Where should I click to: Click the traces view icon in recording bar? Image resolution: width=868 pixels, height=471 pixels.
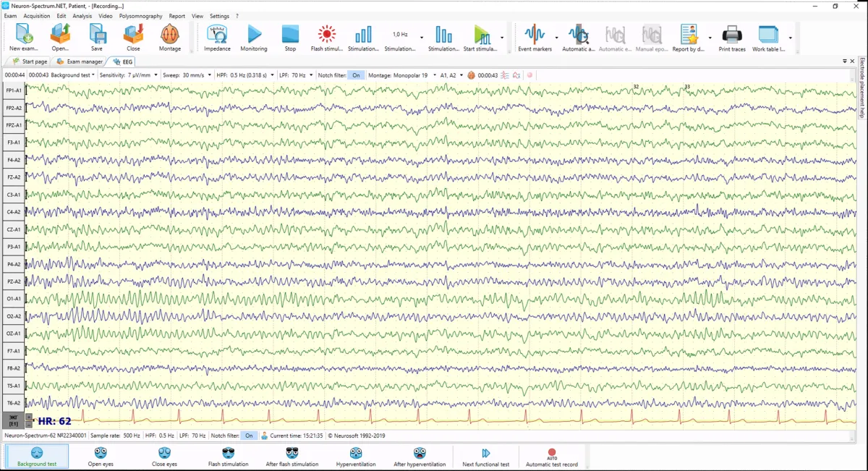[x=504, y=75]
